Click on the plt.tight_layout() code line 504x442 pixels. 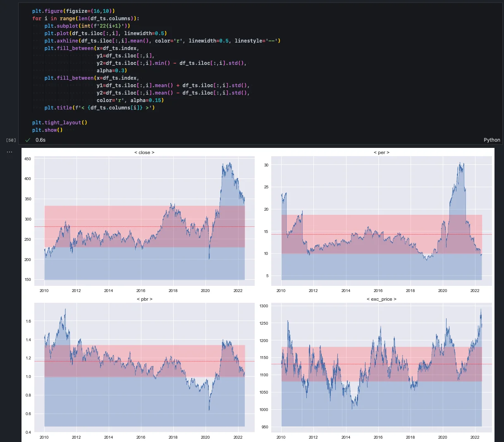tap(60, 123)
